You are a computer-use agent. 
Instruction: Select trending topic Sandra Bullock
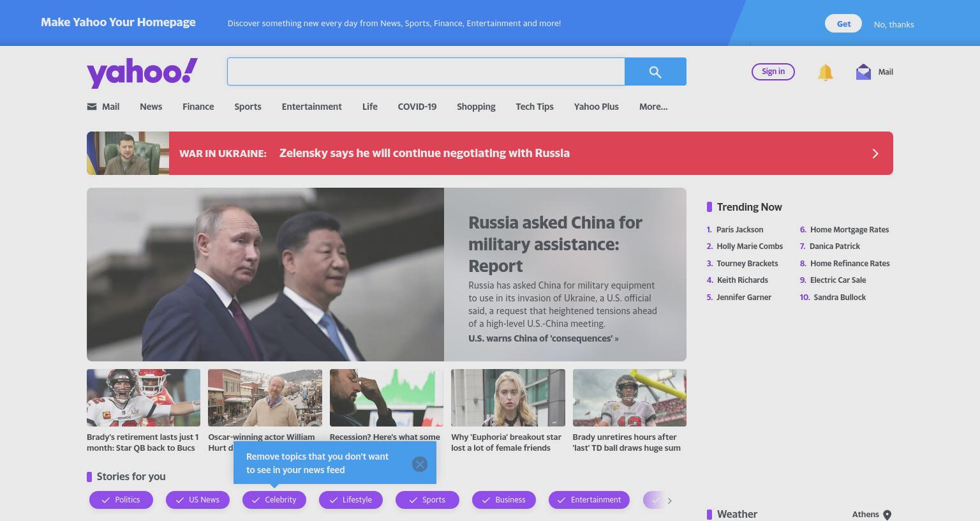pos(840,298)
